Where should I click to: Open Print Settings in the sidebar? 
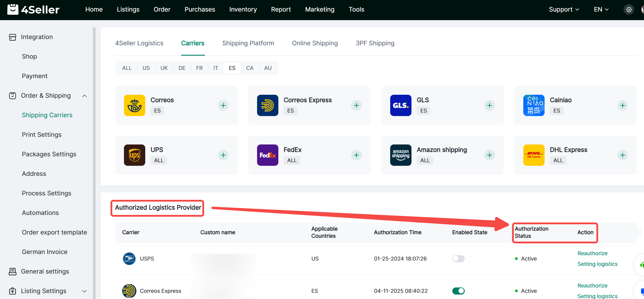(x=42, y=135)
